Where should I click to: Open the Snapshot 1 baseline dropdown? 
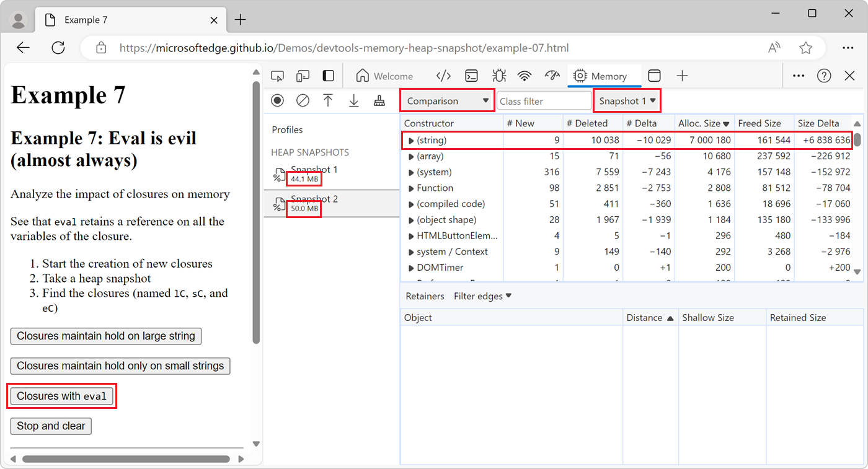pos(627,100)
